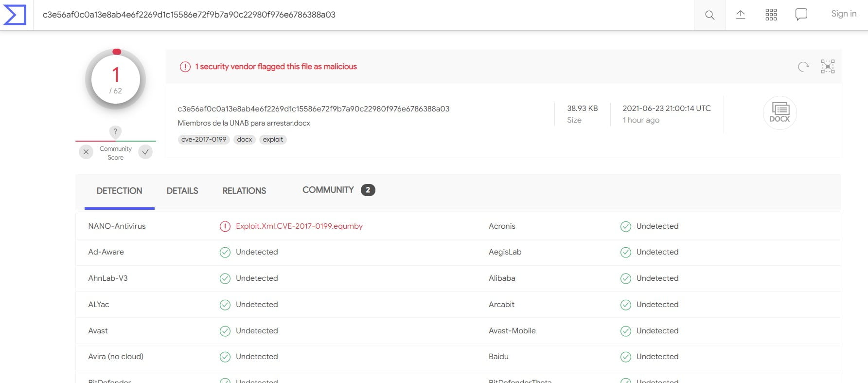The width and height of the screenshot is (868, 383).
Task: Open the apps grid icon
Action: 771,15
